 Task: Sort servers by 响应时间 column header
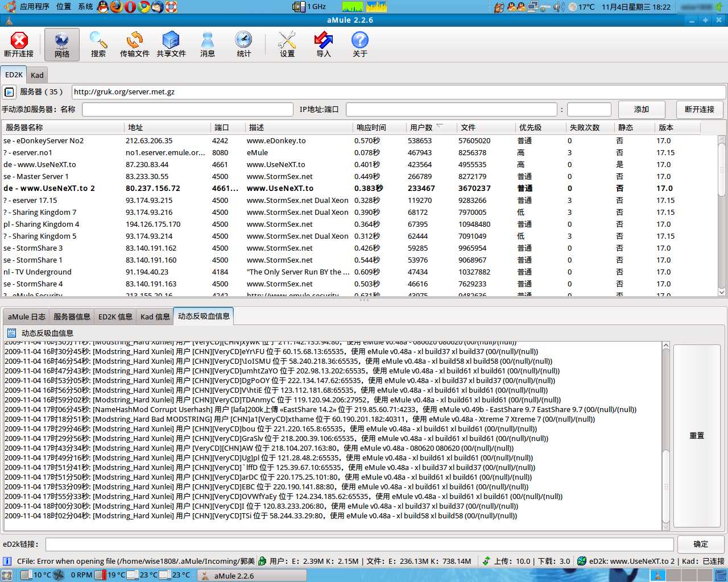pos(380,127)
